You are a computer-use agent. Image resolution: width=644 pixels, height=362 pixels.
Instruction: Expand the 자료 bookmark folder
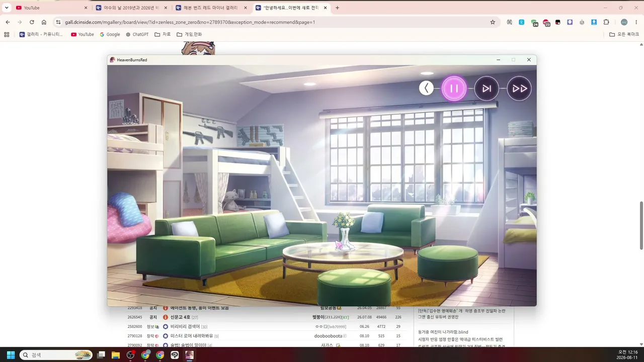163,34
